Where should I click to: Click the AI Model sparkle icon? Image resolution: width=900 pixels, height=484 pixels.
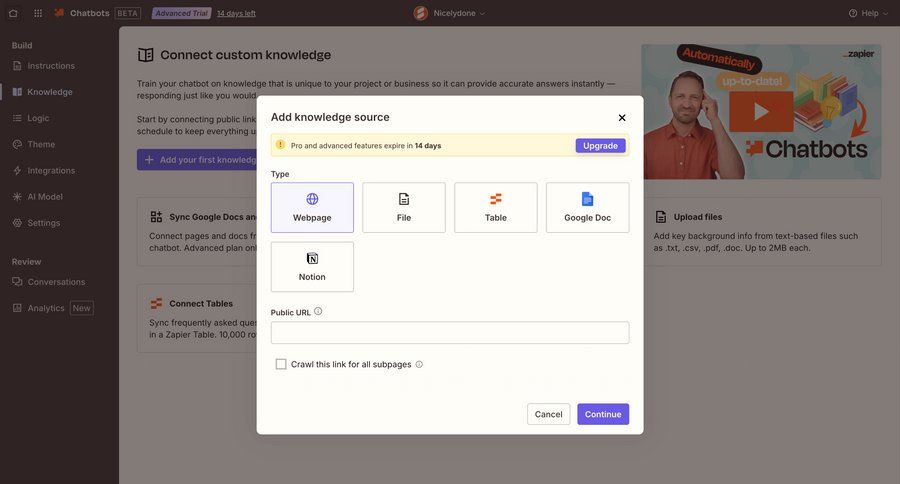(17, 196)
